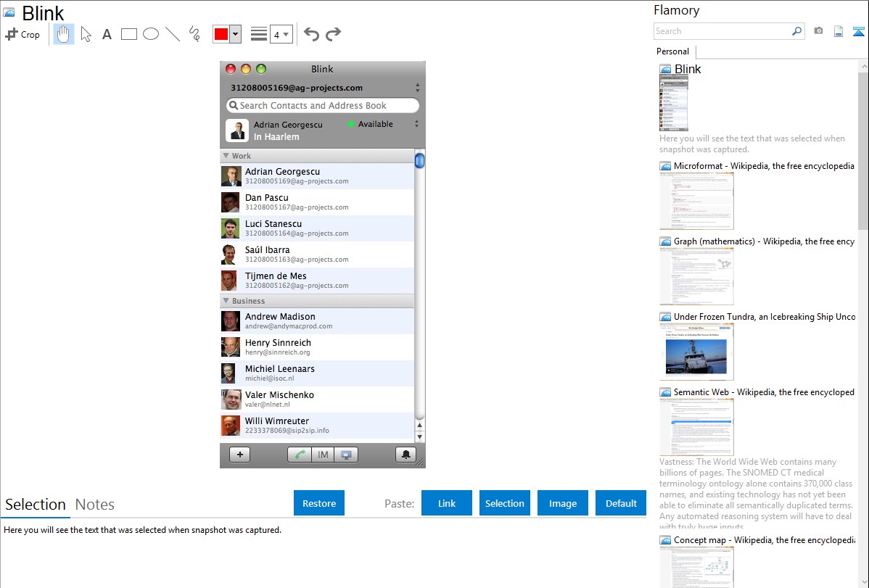869x588 pixels.
Task: Click the contact list scroll up arrow
Action: (x=419, y=426)
